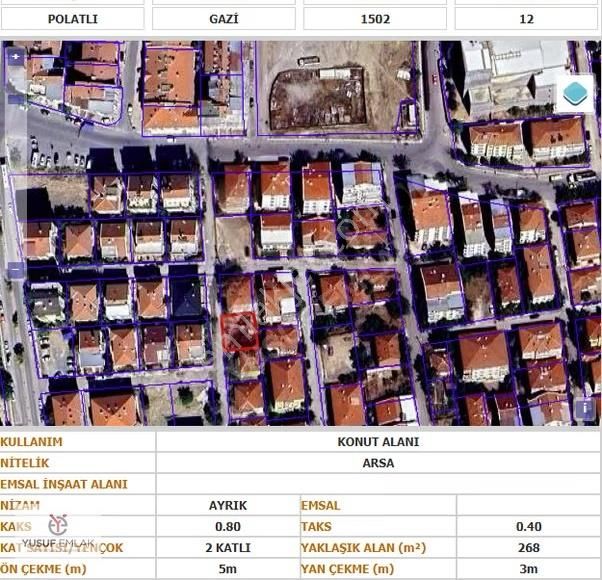Select the parcel number 12 field
The width and height of the screenshot is (602, 580).
click(x=527, y=18)
